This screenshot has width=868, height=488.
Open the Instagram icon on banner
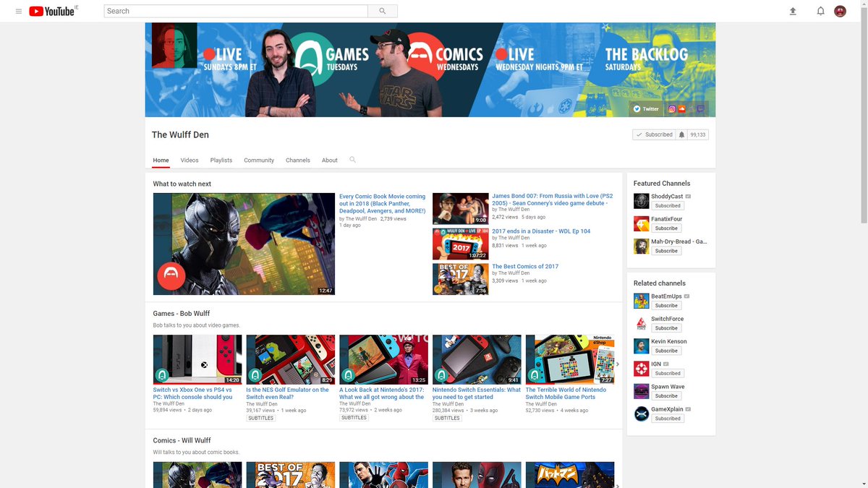(x=672, y=109)
